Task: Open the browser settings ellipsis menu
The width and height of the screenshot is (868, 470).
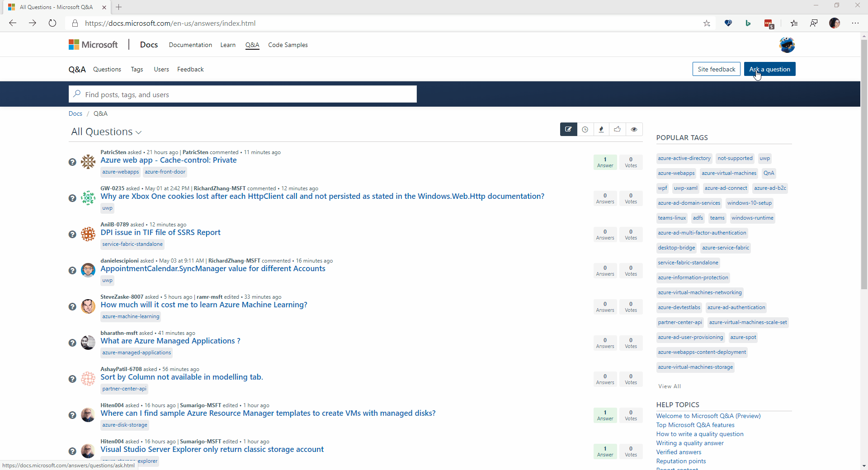Action: pyautogui.click(x=856, y=23)
